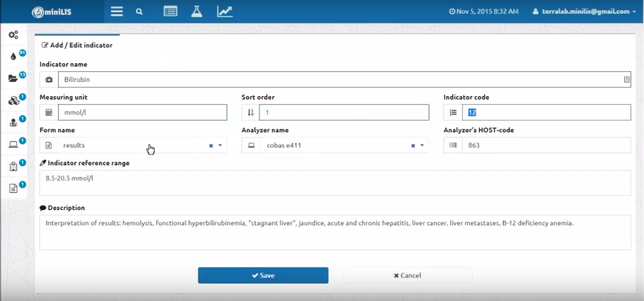Clear the Form name selection 'results'
644x301 pixels.
(211, 146)
